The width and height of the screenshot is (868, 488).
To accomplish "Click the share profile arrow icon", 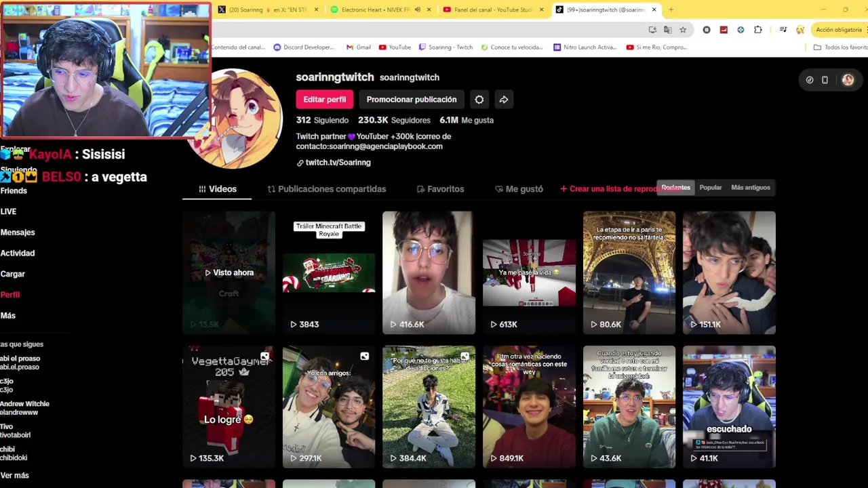I will tap(504, 100).
